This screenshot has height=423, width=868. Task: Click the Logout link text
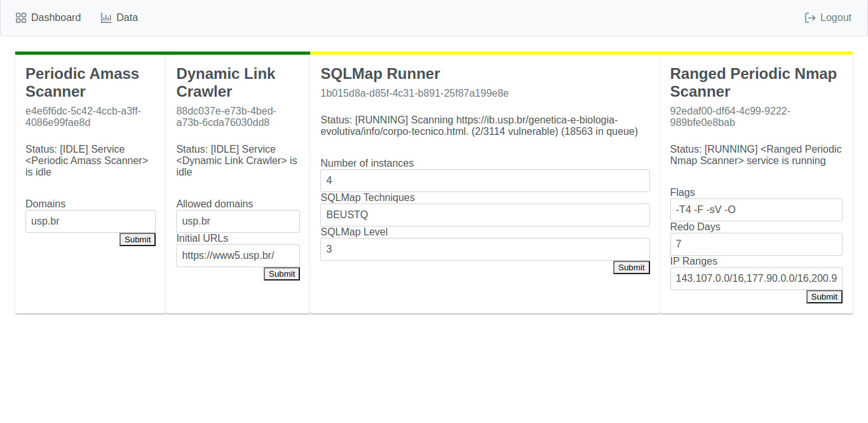[836, 18]
